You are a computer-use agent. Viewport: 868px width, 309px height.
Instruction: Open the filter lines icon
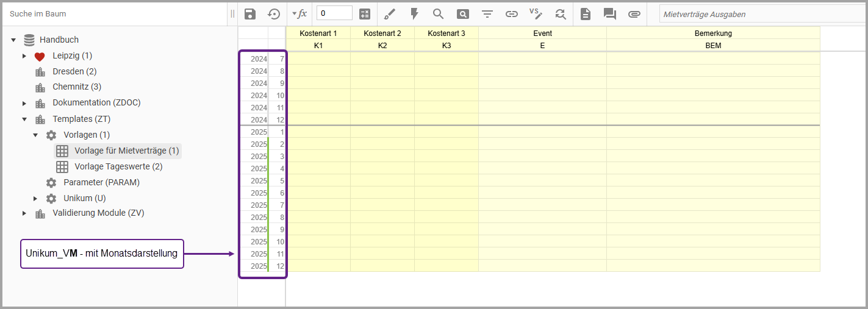pos(487,14)
